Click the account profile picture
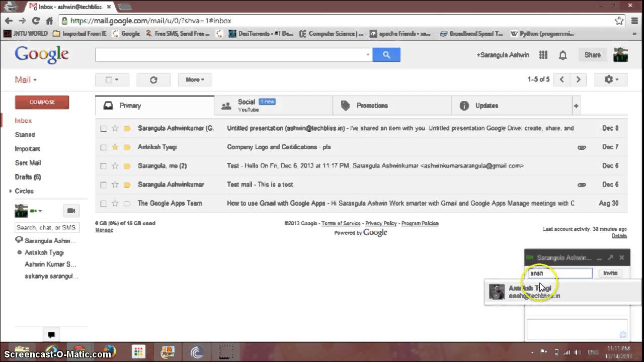Screen dimensions: 644x362 [620, 55]
